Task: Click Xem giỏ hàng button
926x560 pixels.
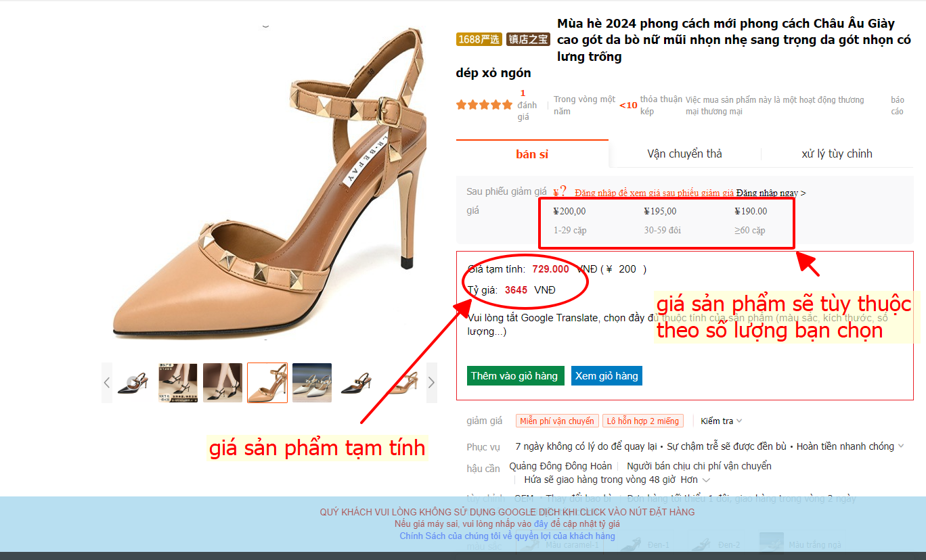Action: coord(607,376)
